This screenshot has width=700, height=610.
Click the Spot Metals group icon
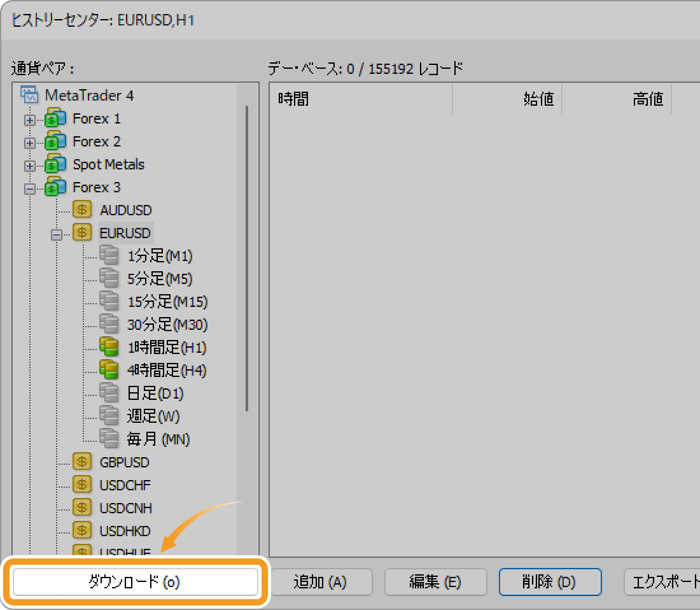[x=56, y=164]
